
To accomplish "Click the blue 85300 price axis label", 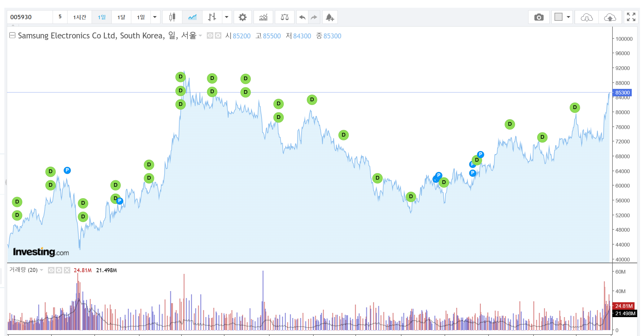I will (x=622, y=93).
